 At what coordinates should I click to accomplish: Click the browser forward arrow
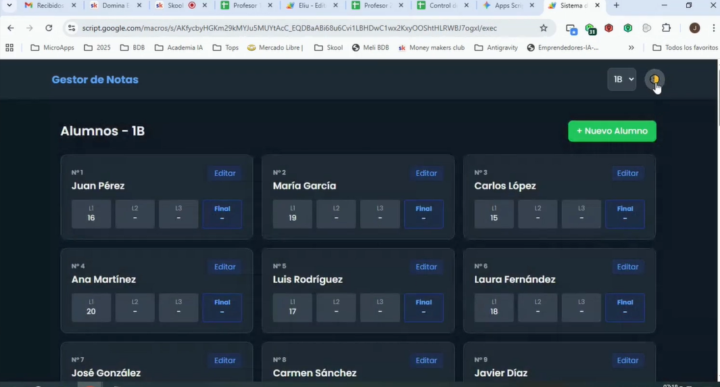click(29, 28)
